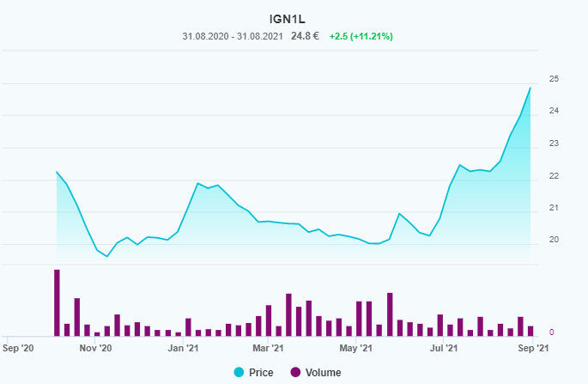Click the 24 price axis label
Screen dimensions: 588x384
coord(554,111)
